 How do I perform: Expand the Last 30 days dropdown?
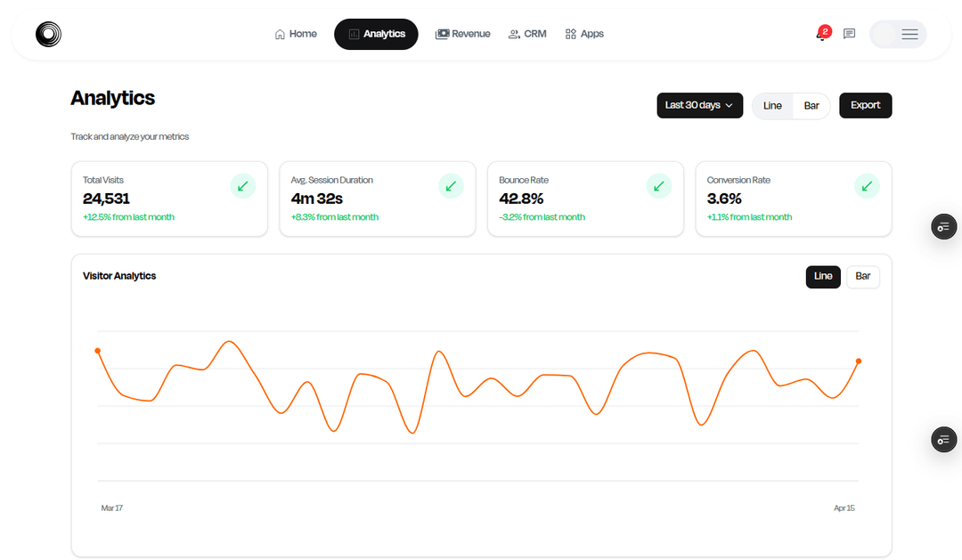click(699, 105)
